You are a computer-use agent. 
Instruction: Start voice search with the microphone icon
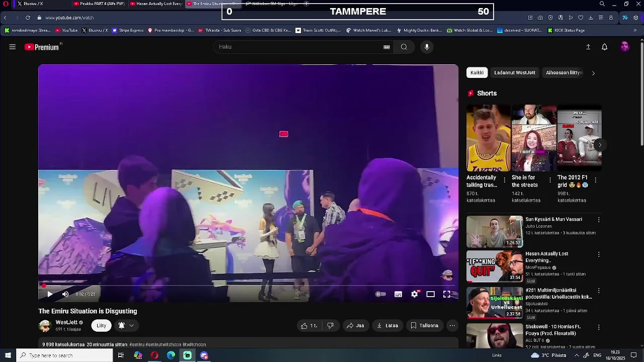click(x=427, y=47)
